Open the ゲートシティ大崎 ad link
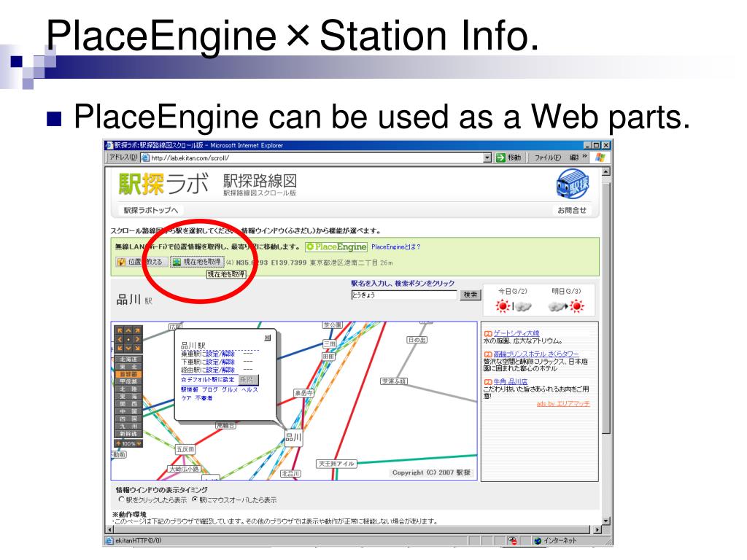This screenshot has width=747, height=560. 516,333
